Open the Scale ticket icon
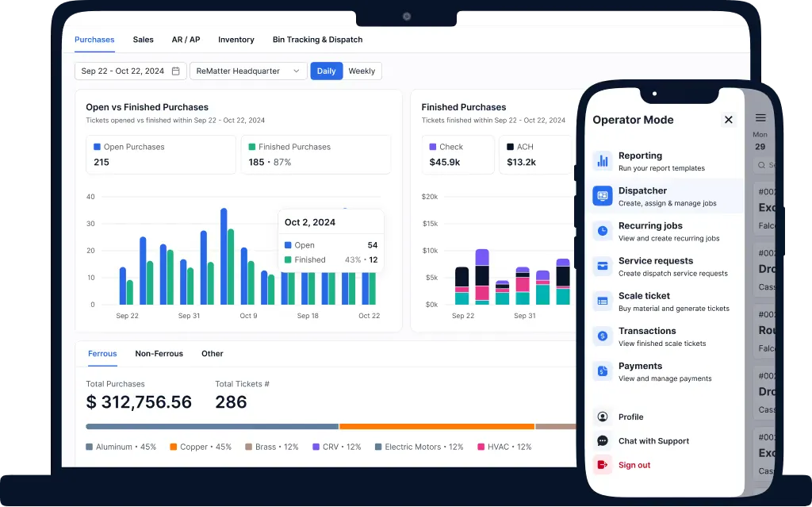The image size is (812, 507). click(x=603, y=302)
